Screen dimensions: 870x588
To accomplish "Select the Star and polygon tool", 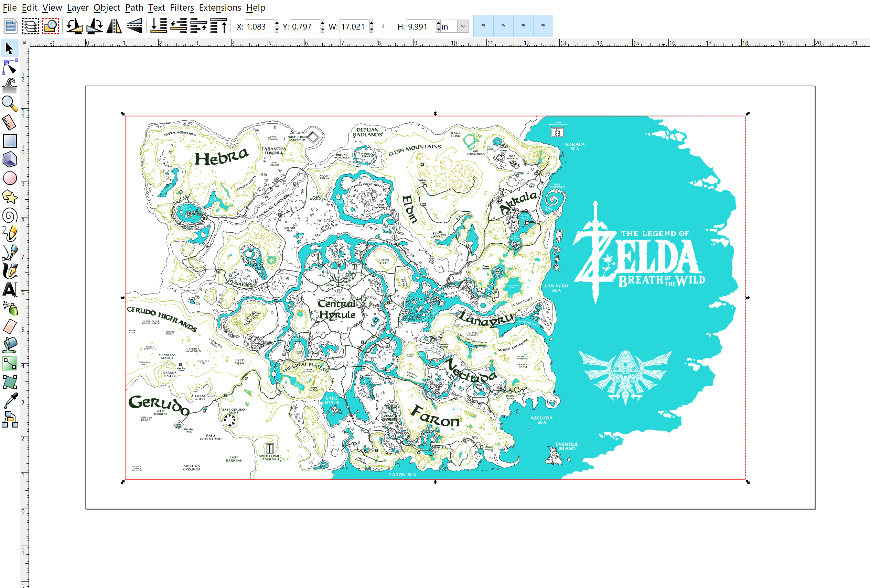I will tap(10, 197).
